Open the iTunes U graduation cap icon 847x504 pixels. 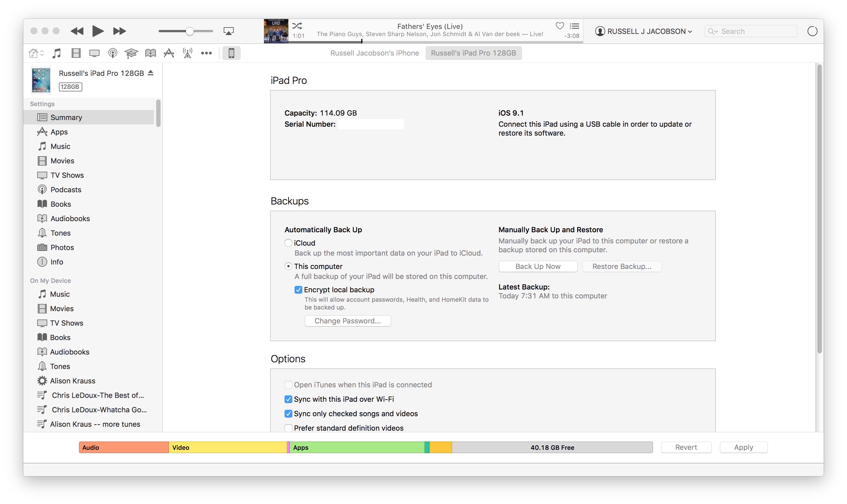click(131, 53)
